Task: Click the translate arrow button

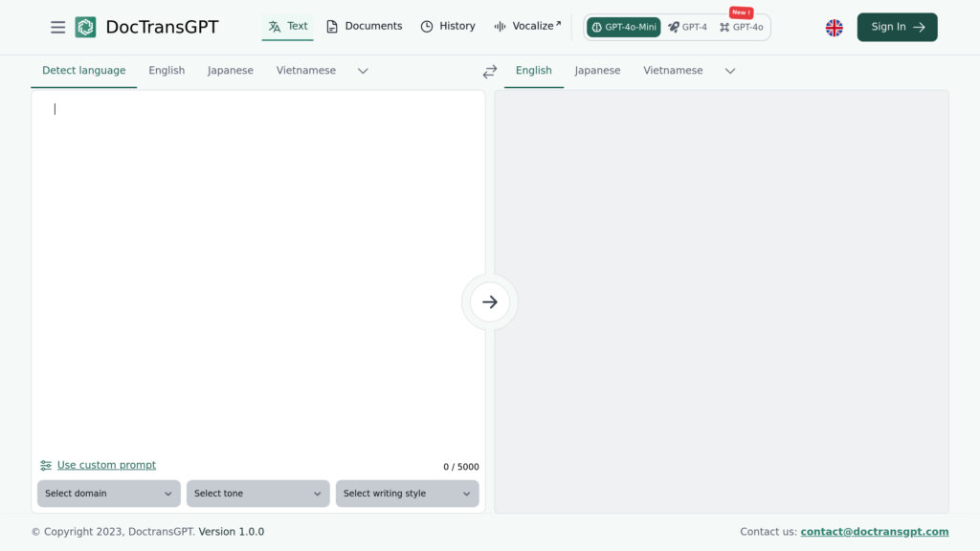Action: coord(490,301)
